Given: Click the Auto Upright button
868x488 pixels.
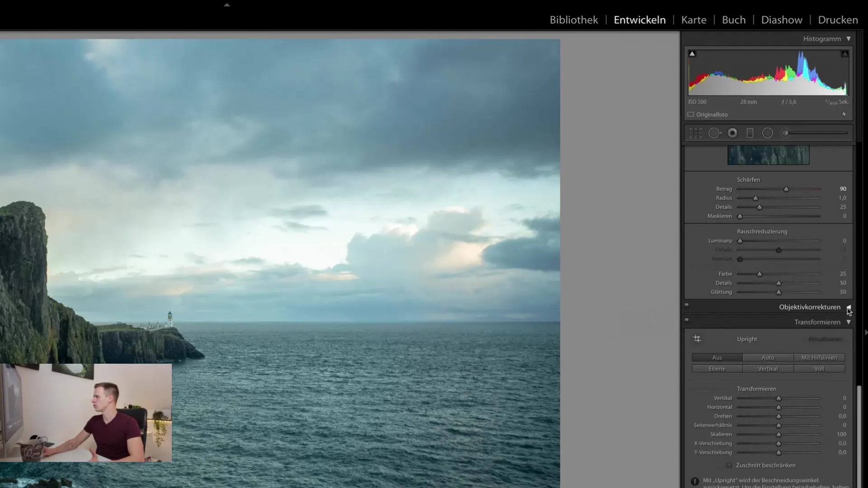Looking at the screenshot, I should pyautogui.click(x=769, y=357).
